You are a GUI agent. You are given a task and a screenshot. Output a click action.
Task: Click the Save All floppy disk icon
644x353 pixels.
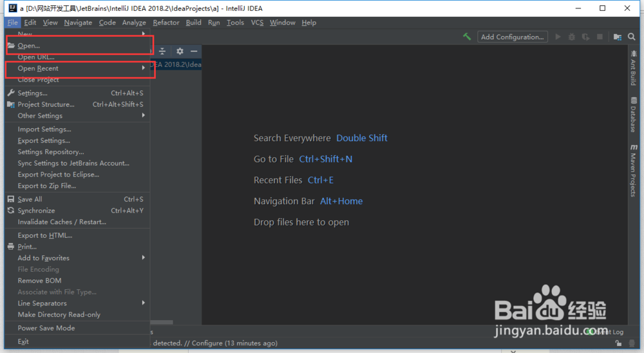[x=11, y=199]
